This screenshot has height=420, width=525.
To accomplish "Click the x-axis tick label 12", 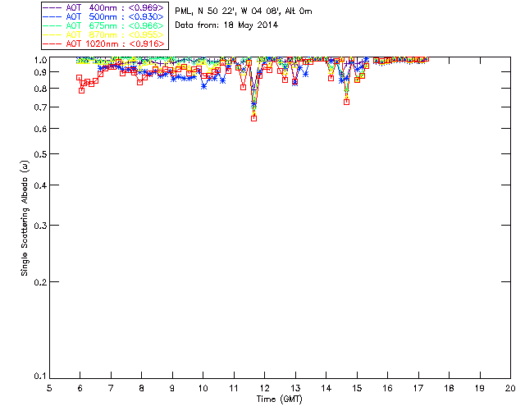I will pos(264,388).
